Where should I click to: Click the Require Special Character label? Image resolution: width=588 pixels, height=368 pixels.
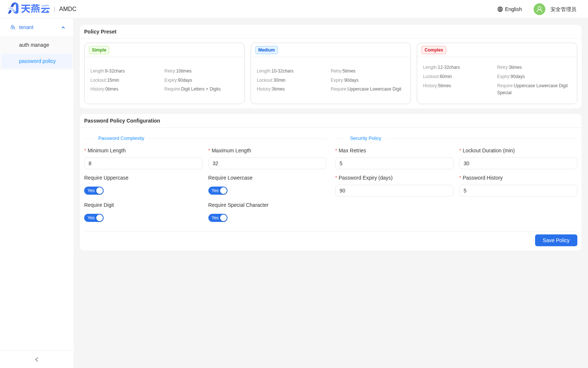point(239,205)
